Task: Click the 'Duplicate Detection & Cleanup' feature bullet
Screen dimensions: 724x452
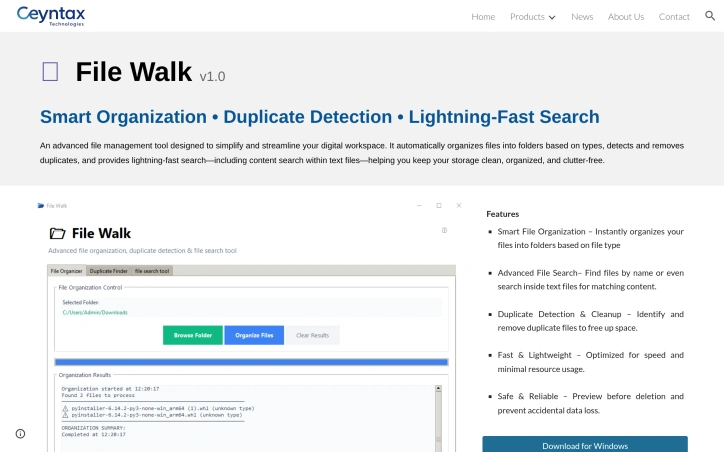Action: click(x=591, y=321)
